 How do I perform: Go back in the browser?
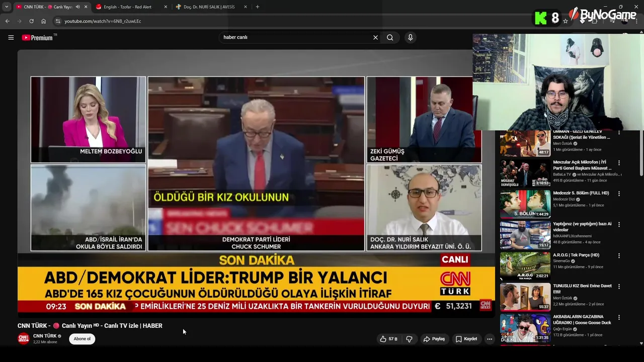click(x=8, y=21)
